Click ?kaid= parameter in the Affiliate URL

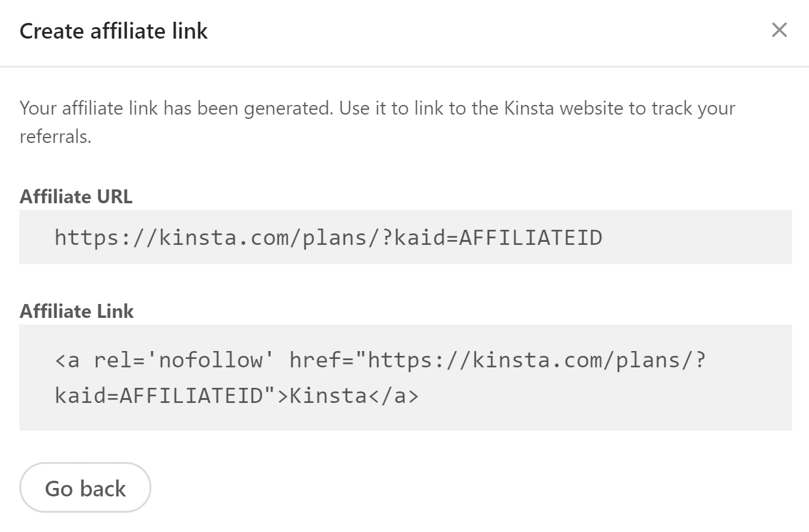pyautogui.click(x=420, y=238)
